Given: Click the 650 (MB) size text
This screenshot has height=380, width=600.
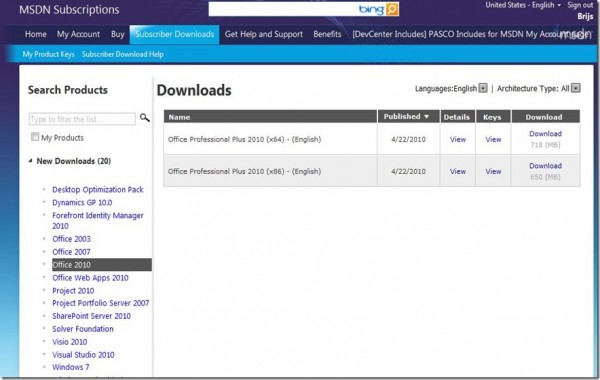Looking at the screenshot, I should [x=545, y=177].
